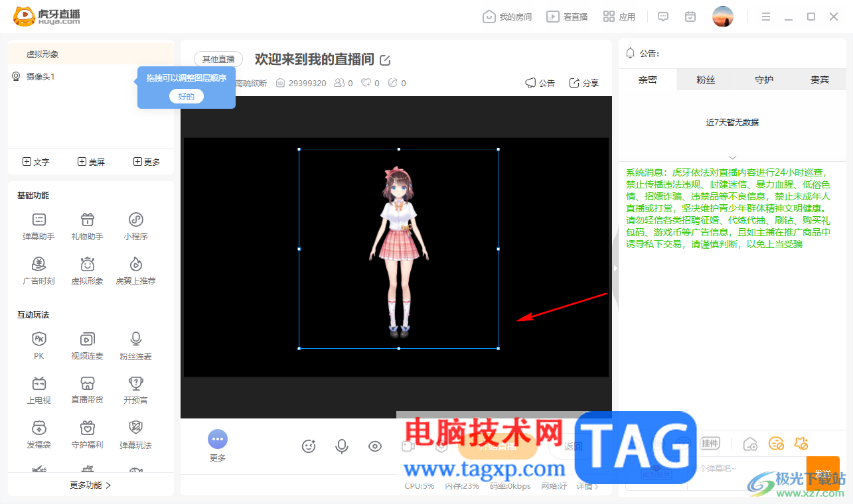The height and width of the screenshot is (504, 853).
Task: Open 我的房间 from the top bar
Action: pyautogui.click(x=507, y=17)
